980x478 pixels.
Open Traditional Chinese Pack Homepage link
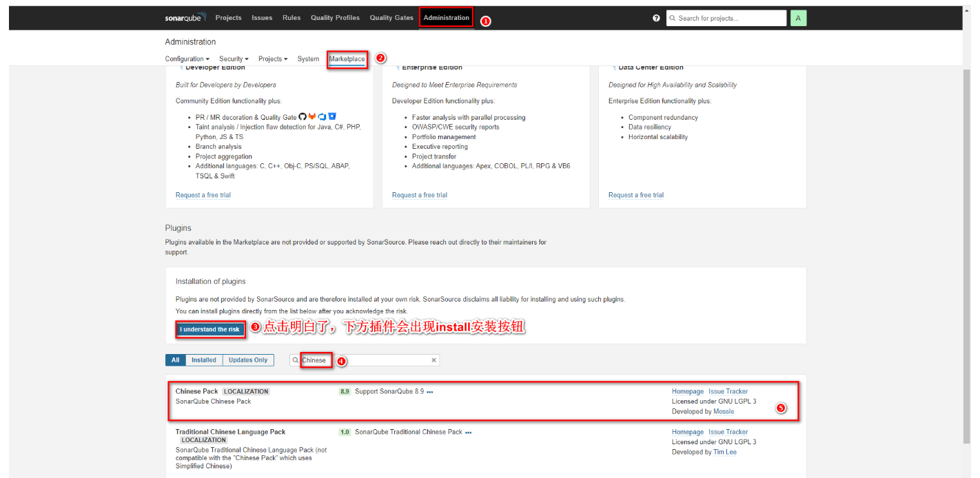pyautogui.click(x=688, y=433)
